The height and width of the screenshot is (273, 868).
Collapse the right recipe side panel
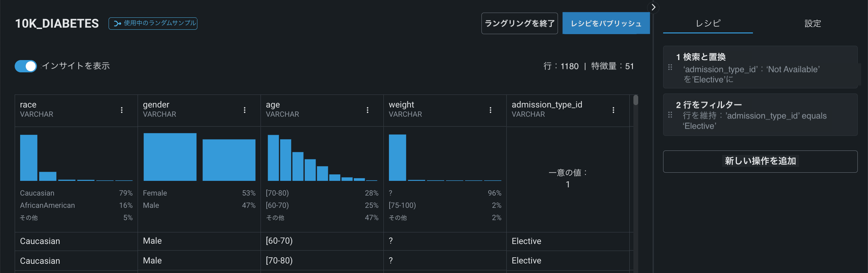pyautogui.click(x=653, y=7)
